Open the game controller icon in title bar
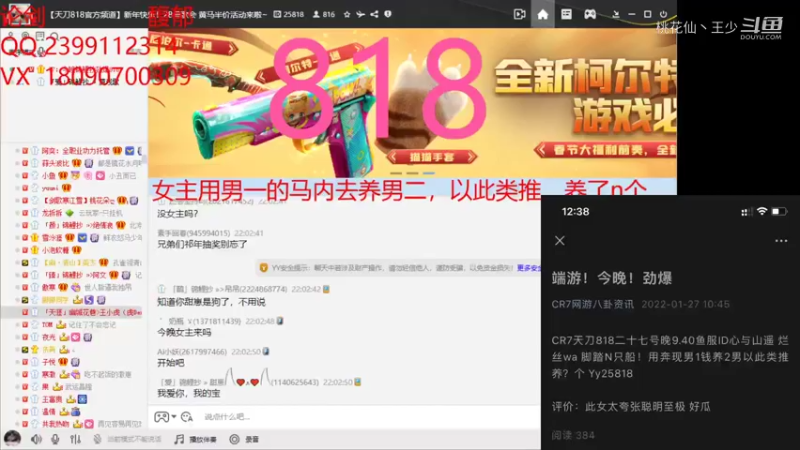800x450 pixels. (x=590, y=14)
